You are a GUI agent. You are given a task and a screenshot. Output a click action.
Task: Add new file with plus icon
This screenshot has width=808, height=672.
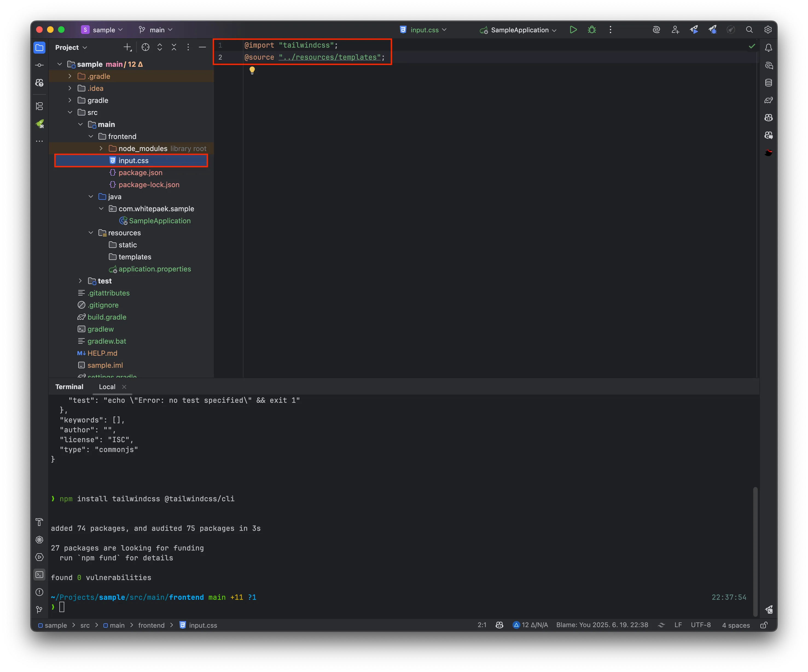coord(127,47)
